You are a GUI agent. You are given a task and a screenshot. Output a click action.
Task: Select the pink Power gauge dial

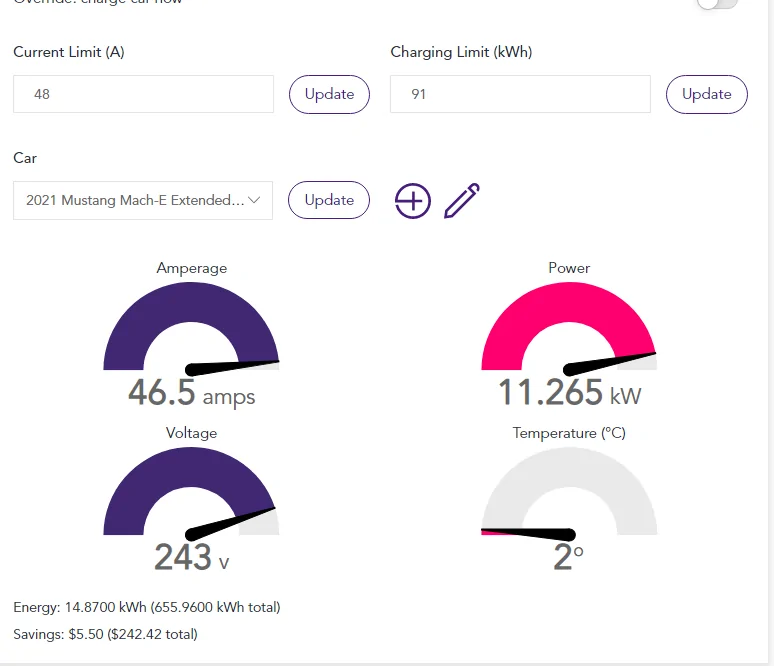click(569, 328)
